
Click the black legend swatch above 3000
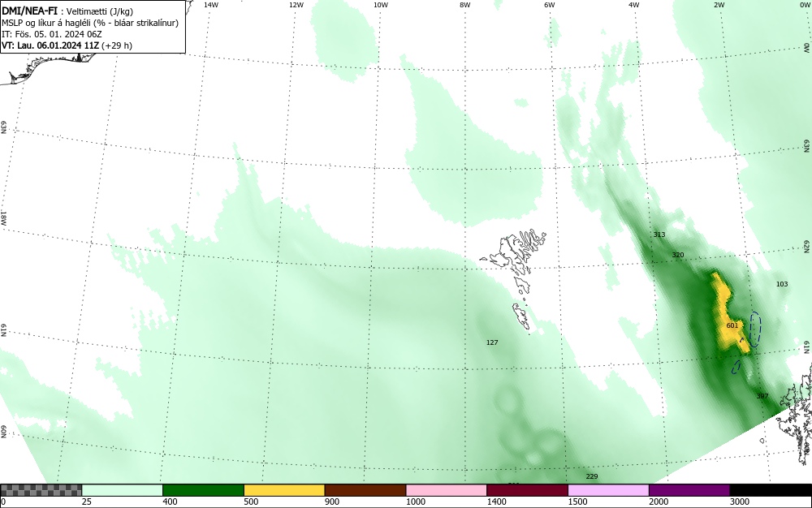point(771,490)
